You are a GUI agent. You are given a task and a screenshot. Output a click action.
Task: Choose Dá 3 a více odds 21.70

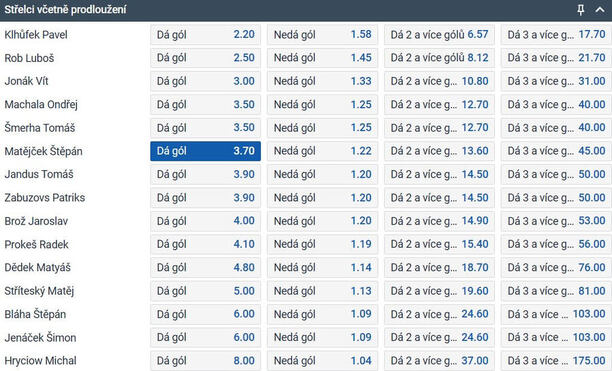[556, 58]
